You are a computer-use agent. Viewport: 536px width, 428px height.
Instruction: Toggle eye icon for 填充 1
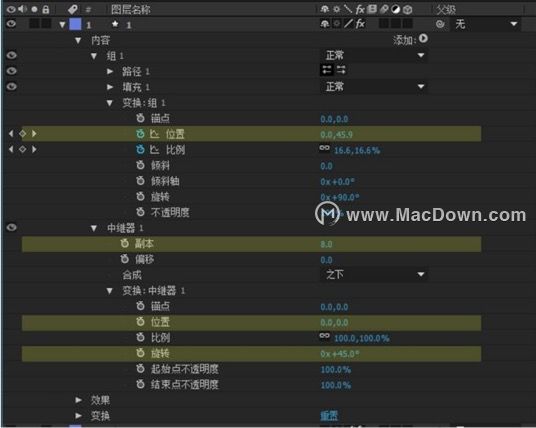[11, 86]
